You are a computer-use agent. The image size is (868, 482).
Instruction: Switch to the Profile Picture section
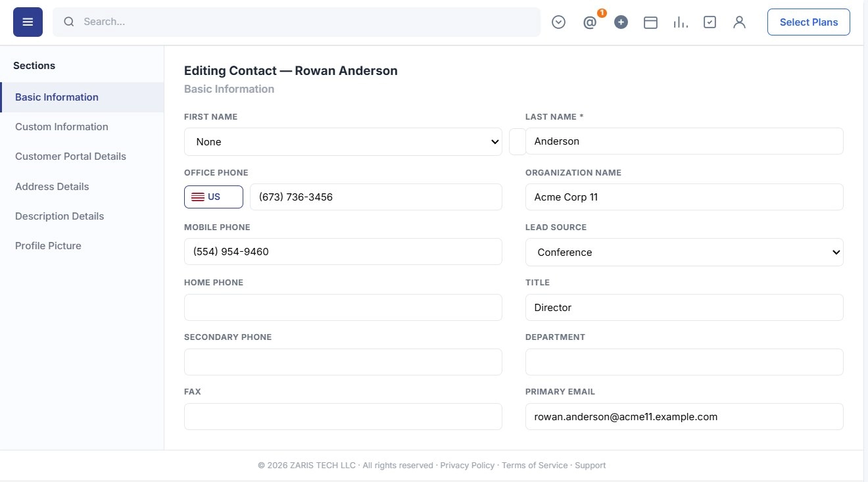48,246
